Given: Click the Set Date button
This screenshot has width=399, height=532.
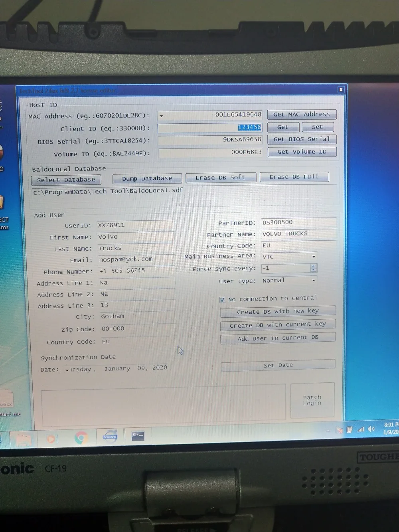Looking at the screenshot, I should [278, 366].
